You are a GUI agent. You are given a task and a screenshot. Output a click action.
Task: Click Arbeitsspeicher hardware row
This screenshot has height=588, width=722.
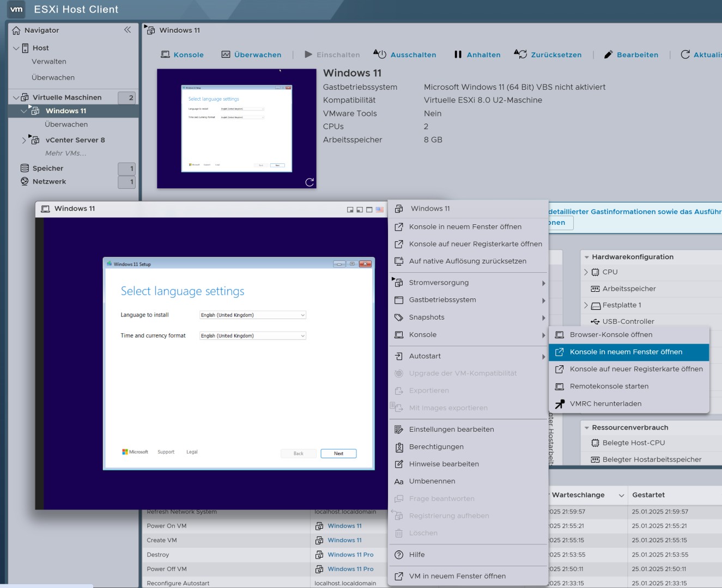pyautogui.click(x=651, y=289)
